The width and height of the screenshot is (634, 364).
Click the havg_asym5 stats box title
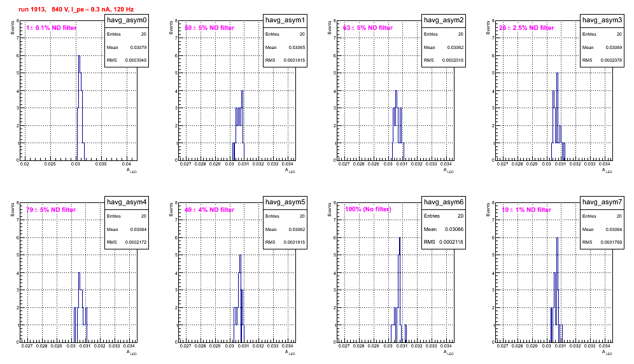pyautogui.click(x=285, y=202)
